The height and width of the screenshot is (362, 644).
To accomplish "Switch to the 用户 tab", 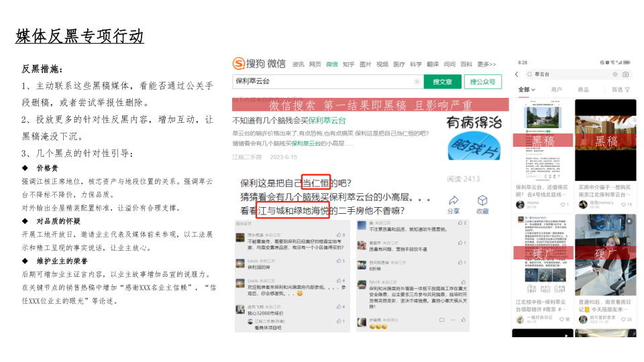I will 557,89.
